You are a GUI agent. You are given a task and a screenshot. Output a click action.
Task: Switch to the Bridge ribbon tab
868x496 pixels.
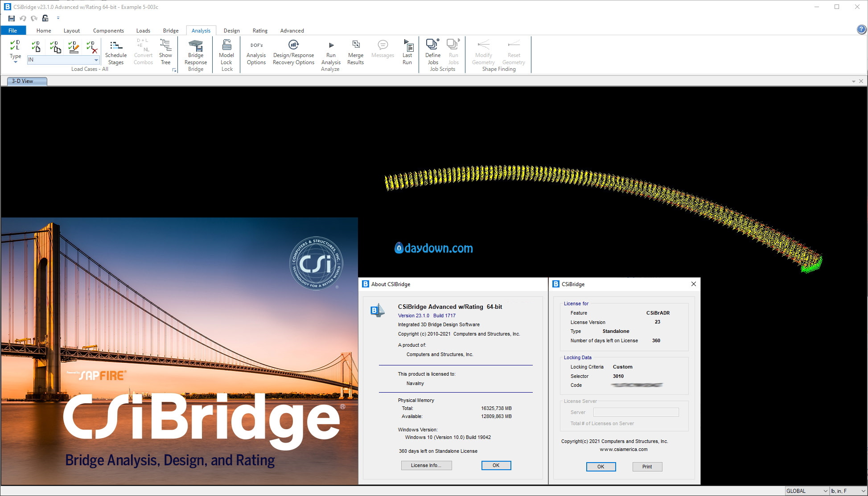(x=171, y=30)
